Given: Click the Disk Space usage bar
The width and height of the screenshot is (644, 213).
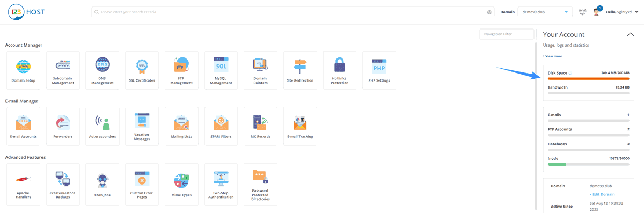Looking at the screenshot, I should [589, 79].
